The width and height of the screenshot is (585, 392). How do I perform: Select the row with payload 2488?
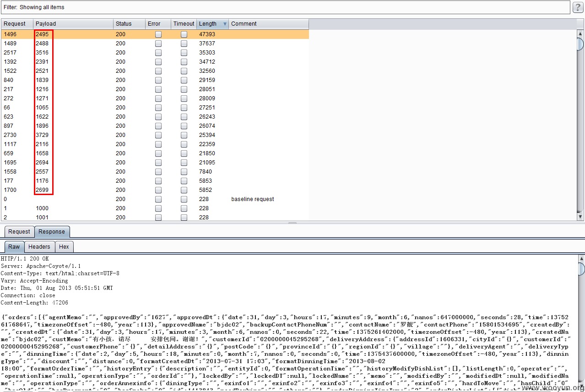click(x=155, y=44)
